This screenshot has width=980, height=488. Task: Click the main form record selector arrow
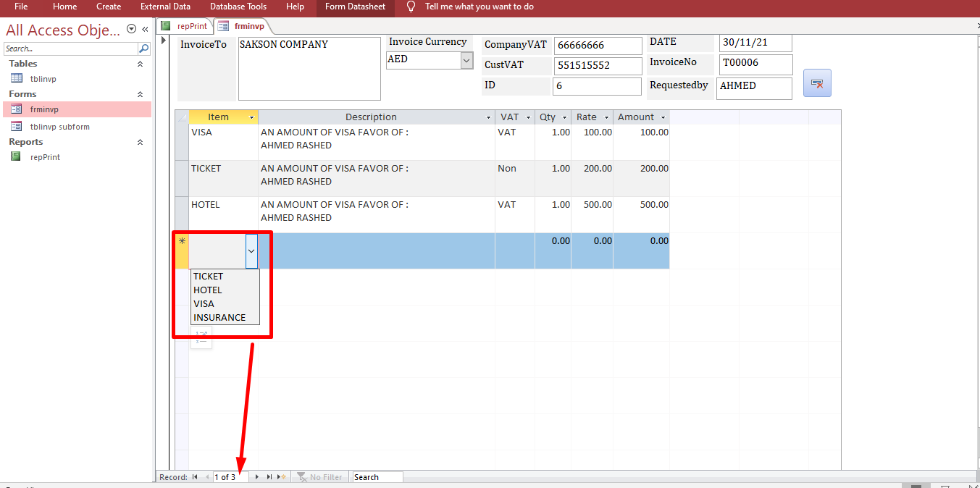coord(163,39)
